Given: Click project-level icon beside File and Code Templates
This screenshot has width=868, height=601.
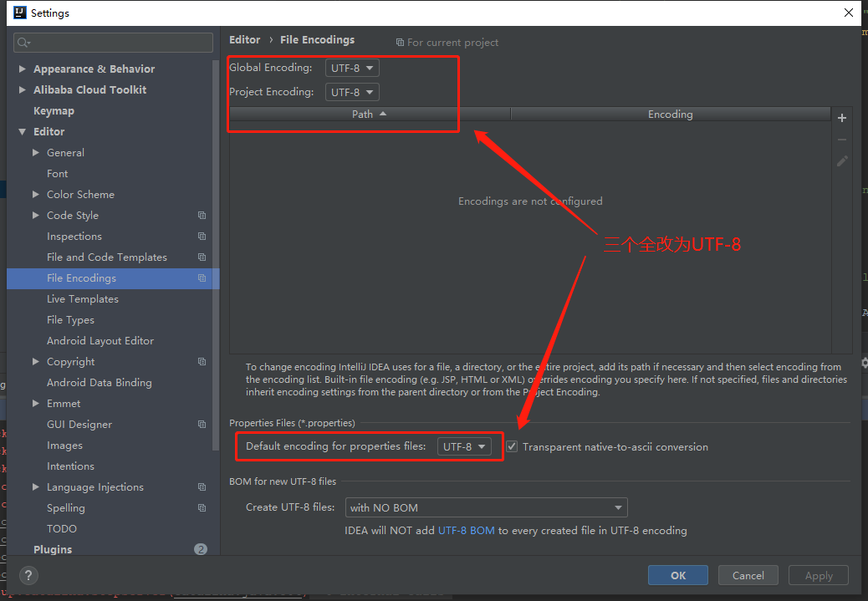Looking at the screenshot, I should click(x=202, y=257).
